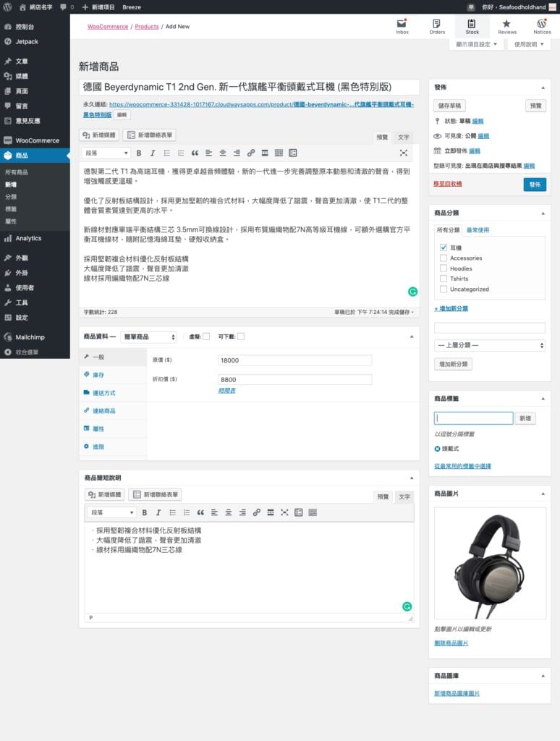Expand the 顯示項目設定 screen options
Viewport: 560px width, 741px height.
click(x=476, y=44)
